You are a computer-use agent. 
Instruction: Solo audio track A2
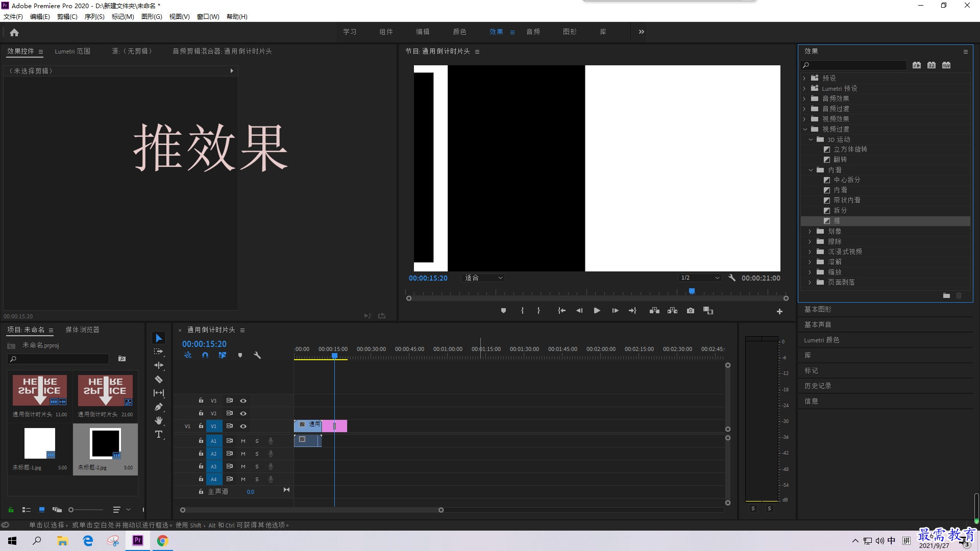click(257, 454)
